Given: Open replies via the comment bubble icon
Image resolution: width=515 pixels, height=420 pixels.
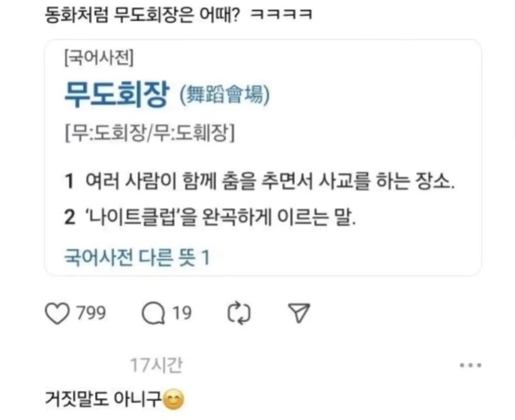Looking at the screenshot, I should point(153,313).
